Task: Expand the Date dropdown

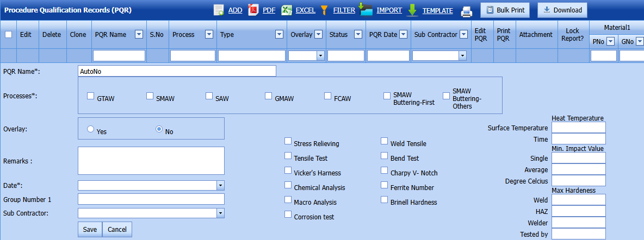Action: tap(220, 185)
